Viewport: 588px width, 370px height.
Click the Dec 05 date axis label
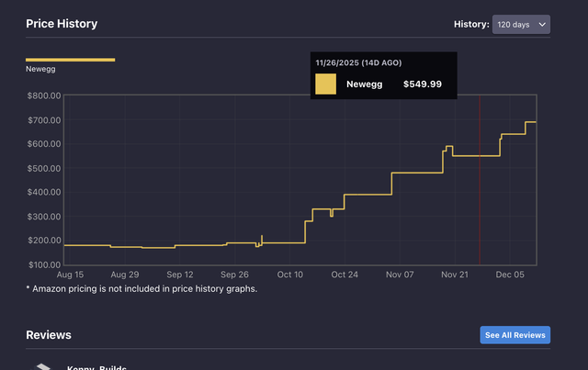[510, 275]
